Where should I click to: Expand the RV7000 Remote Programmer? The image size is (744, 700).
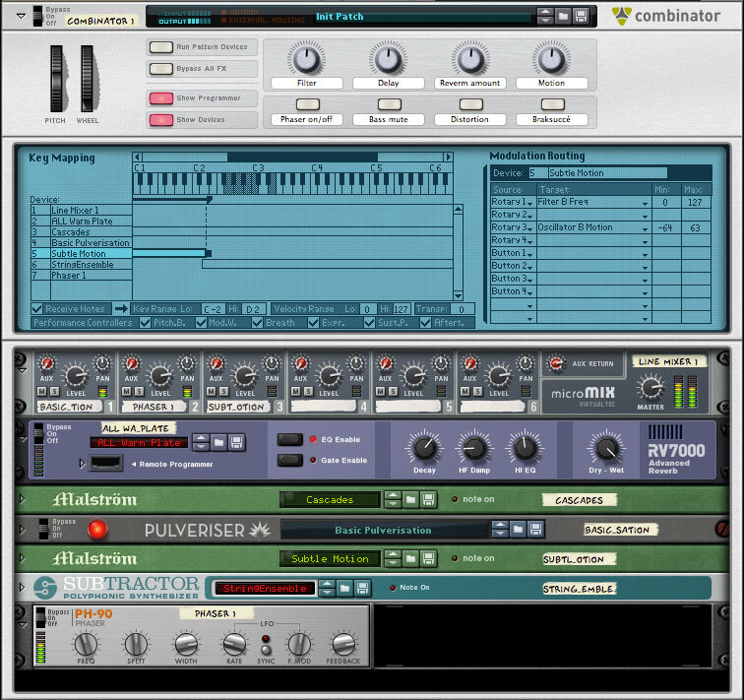(x=83, y=463)
